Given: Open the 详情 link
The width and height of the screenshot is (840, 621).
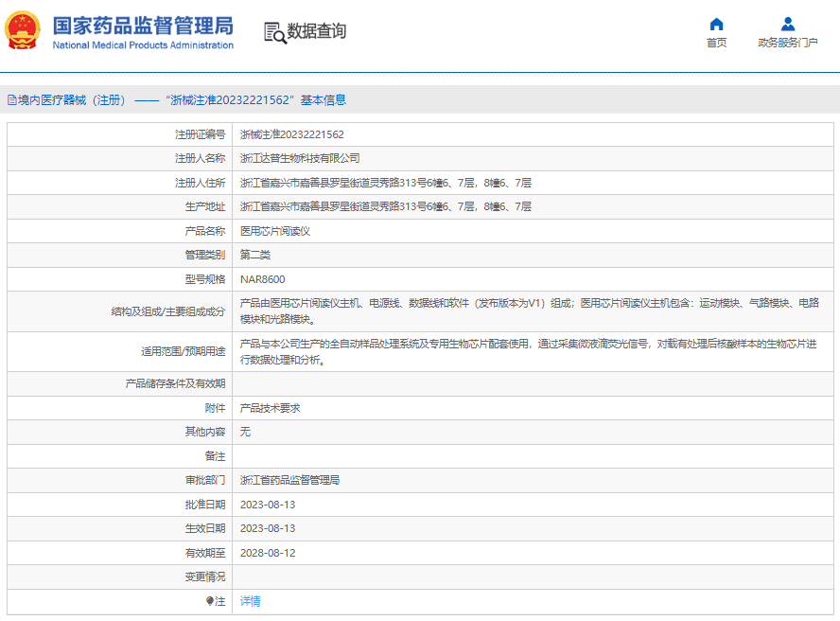Looking at the screenshot, I should coord(250,601).
